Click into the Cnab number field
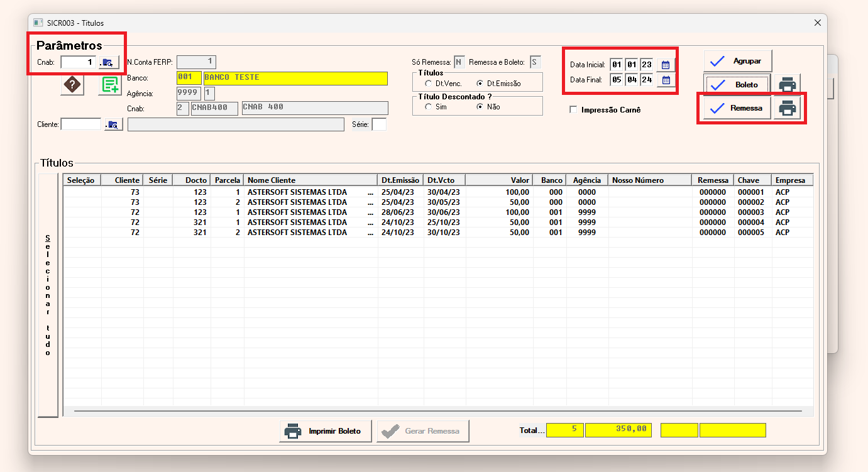The image size is (868, 472). pyautogui.click(x=78, y=62)
